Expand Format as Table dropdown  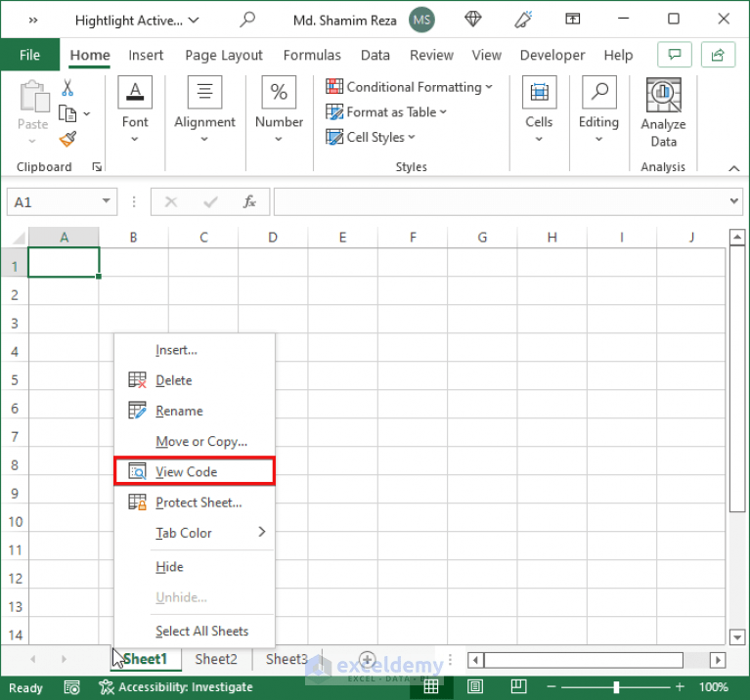click(443, 111)
